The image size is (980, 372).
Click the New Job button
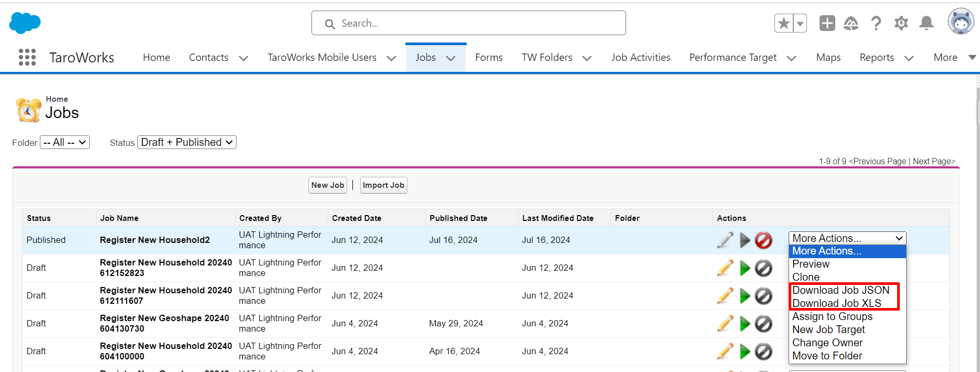click(328, 185)
